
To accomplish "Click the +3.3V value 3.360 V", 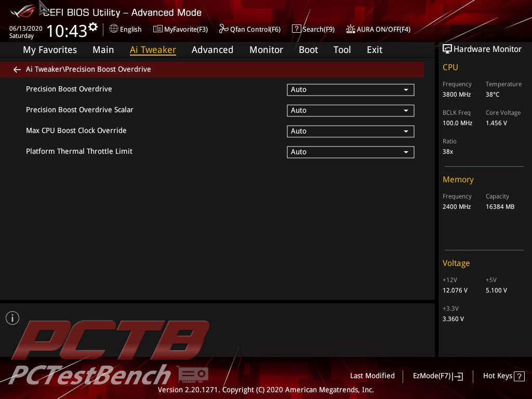I will 453,319.
